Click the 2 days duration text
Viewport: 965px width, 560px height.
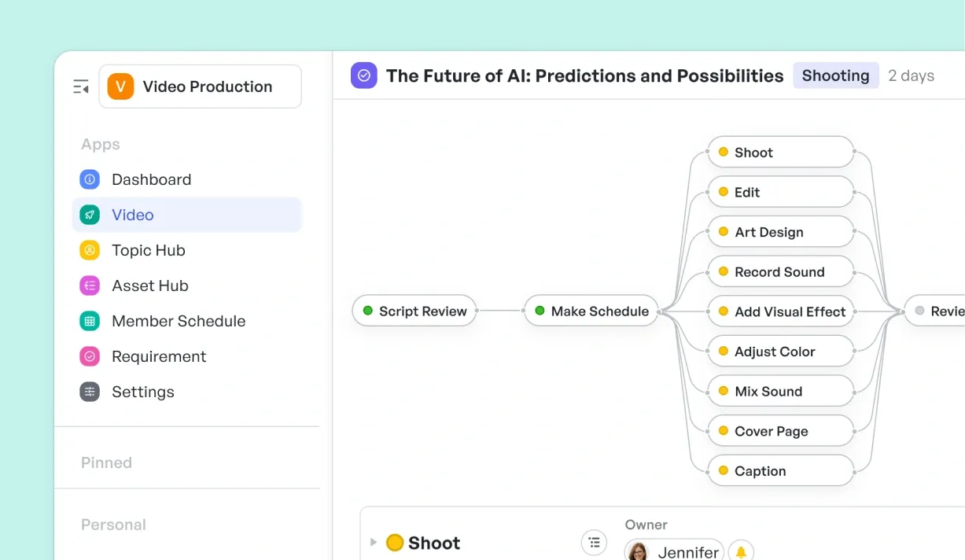click(911, 76)
